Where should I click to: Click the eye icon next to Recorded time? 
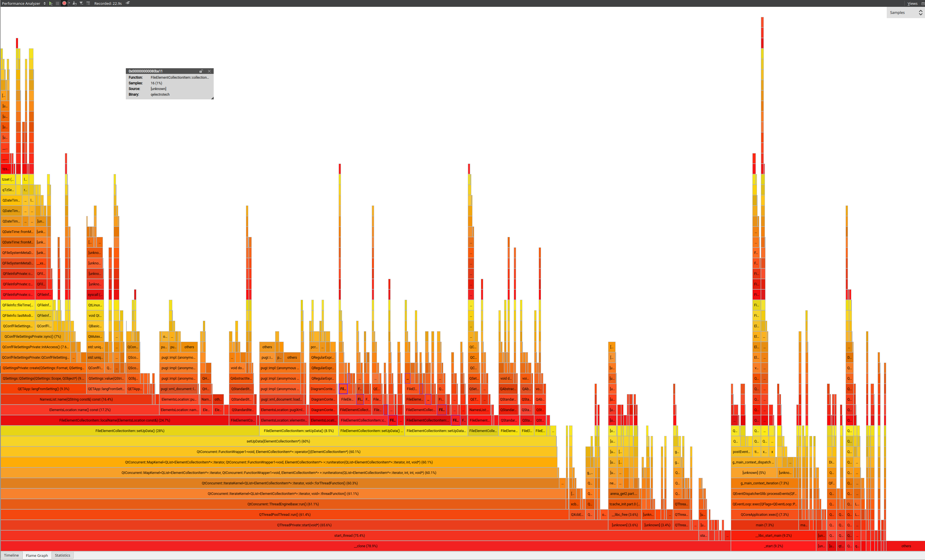pos(128,3)
